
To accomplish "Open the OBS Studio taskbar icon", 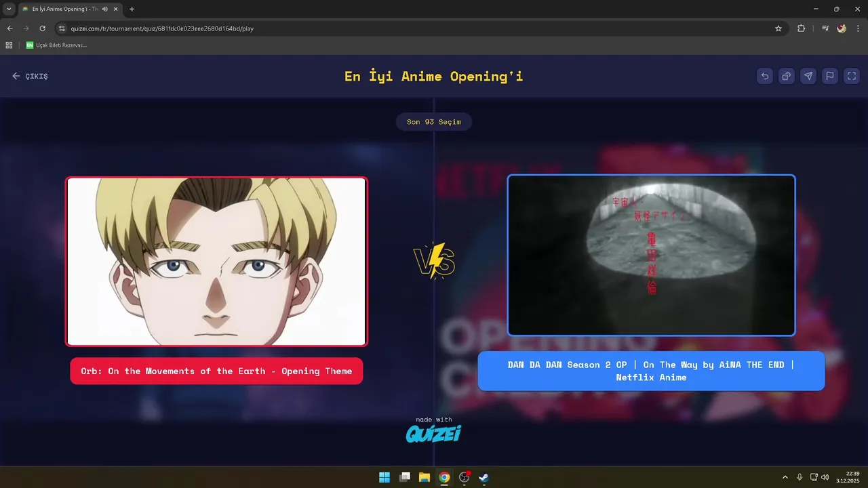I will [464, 477].
